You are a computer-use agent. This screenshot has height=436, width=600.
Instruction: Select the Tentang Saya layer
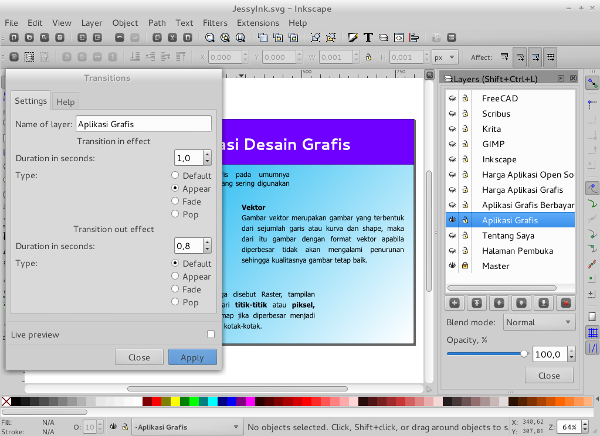510,235
